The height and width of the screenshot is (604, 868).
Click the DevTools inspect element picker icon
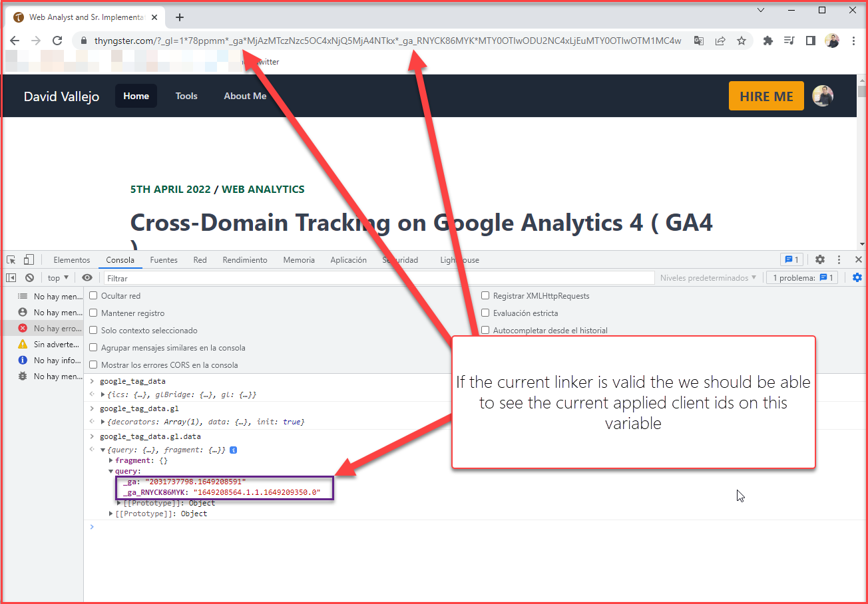tap(11, 259)
